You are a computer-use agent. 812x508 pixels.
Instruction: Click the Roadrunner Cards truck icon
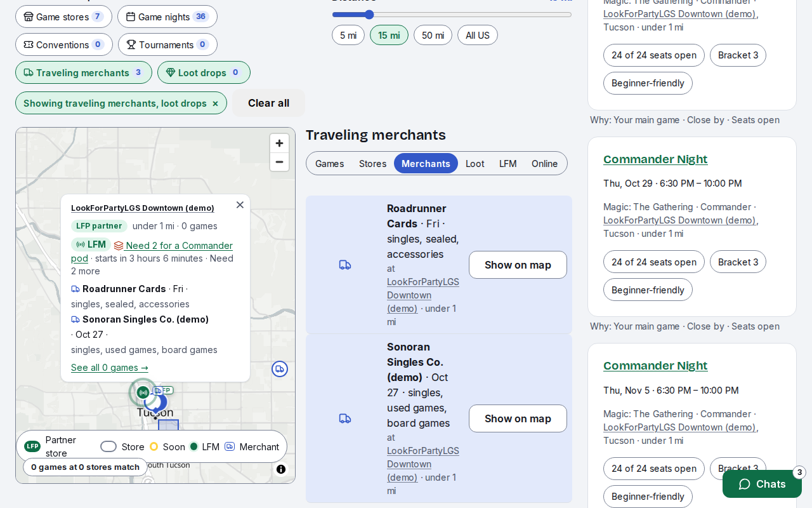coord(345,265)
